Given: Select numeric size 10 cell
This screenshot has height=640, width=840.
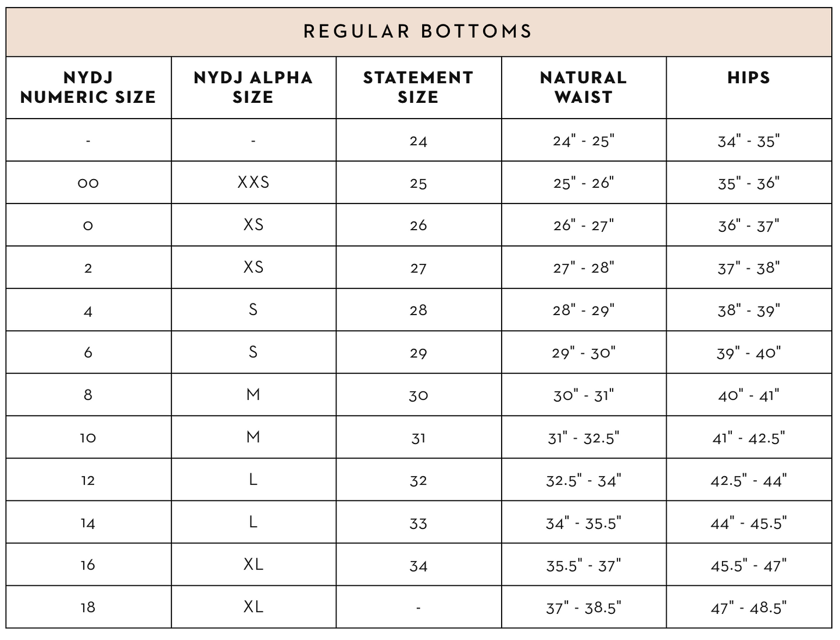Looking at the screenshot, I should 88,438.
